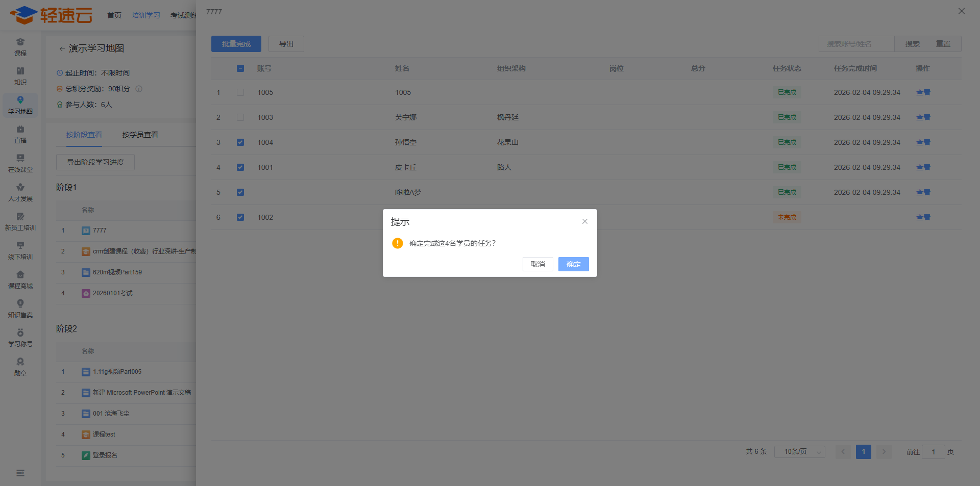Close the 提示 dialog with X icon

click(585, 221)
